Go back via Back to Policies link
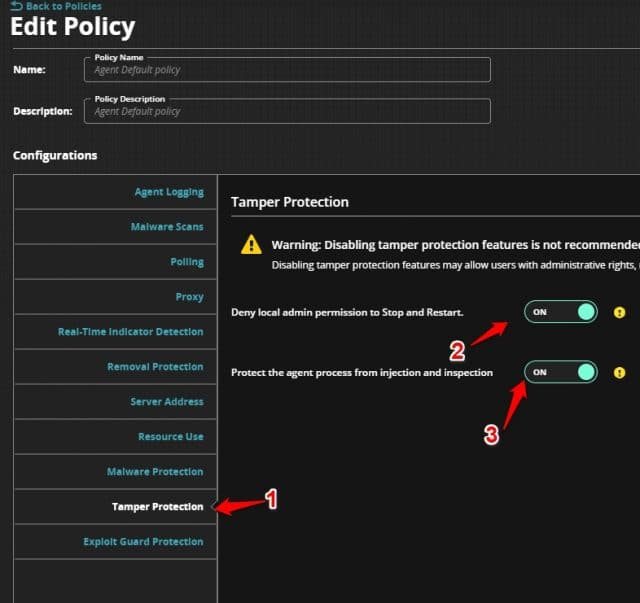This screenshot has width=640, height=603. (56, 6)
